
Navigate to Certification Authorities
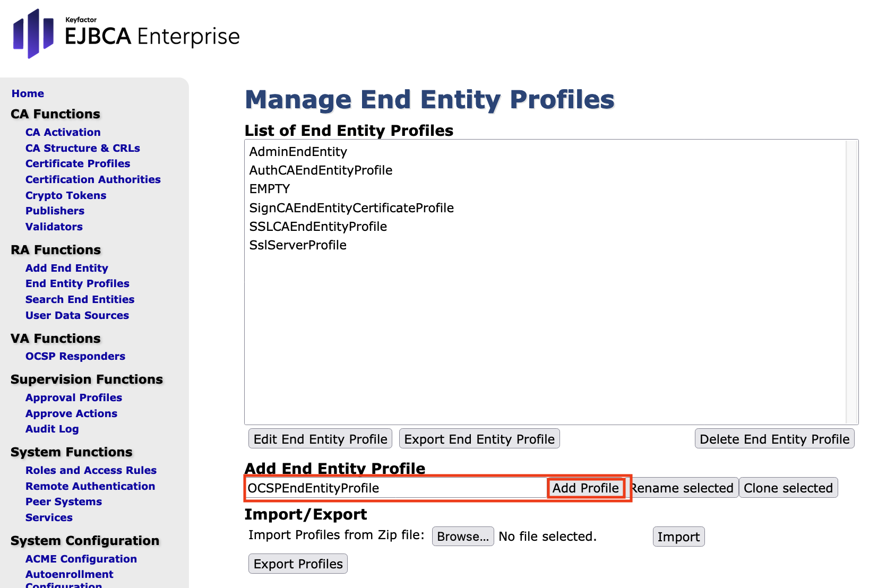point(93,179)
